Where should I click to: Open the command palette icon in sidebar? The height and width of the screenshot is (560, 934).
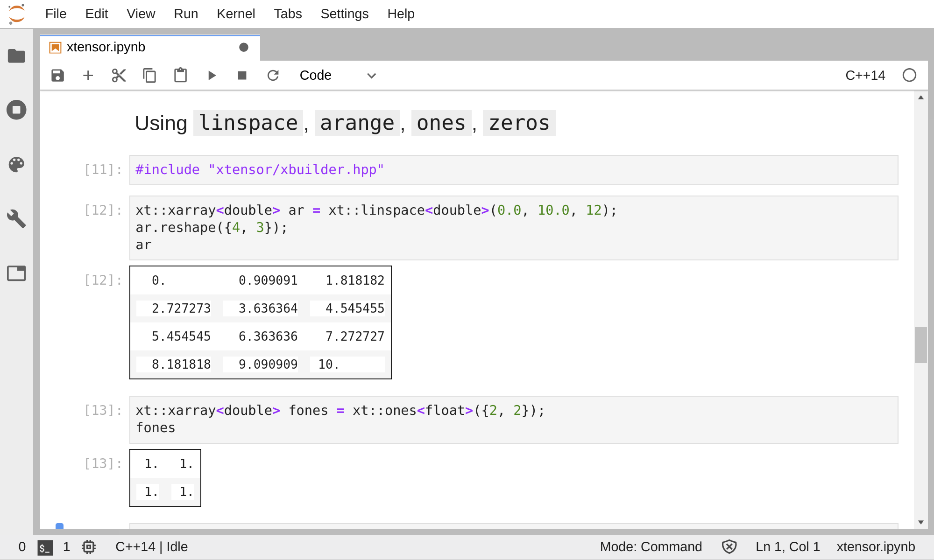[16, 164]
